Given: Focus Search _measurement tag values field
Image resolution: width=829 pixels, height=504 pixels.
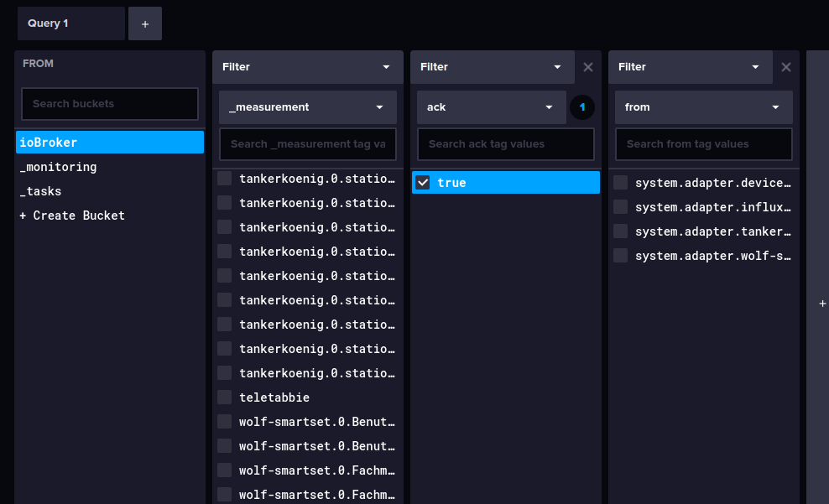Looking at the screenshot, I should click(x=308, y=144).
